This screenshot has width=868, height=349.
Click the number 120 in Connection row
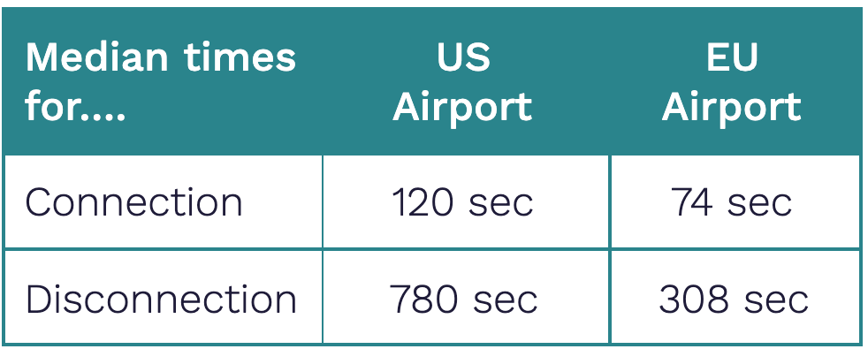pyautogui.click(x=423, y=201)
